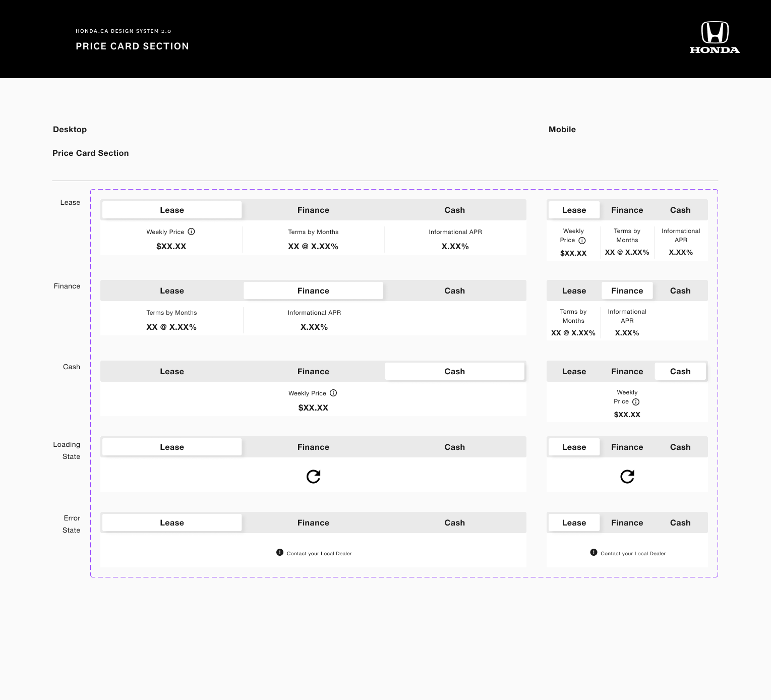771x700 pixels.
Task: Select mobile Finance tab in Loading State row
Action: pos(627,447)
